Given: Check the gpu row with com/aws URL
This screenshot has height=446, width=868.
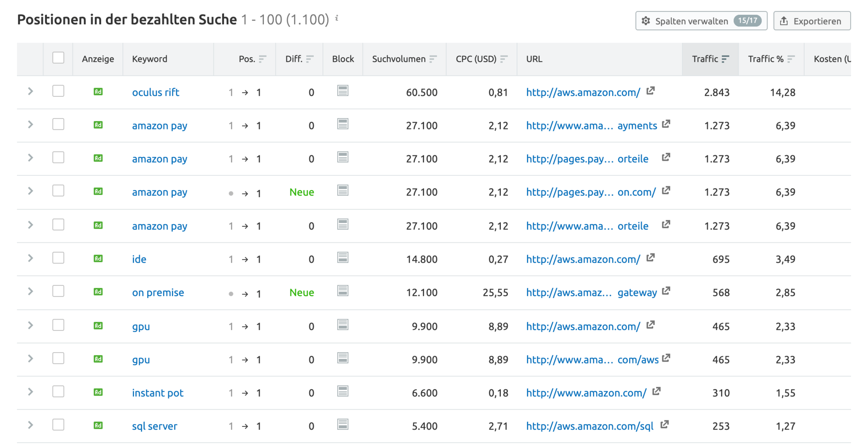Looking at the screenshot, I should tap(58, 358).
